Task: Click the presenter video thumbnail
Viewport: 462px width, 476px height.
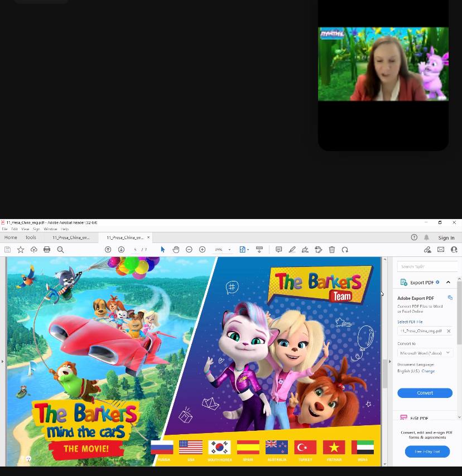Action: pyautogui.click(x=383, y=64)
